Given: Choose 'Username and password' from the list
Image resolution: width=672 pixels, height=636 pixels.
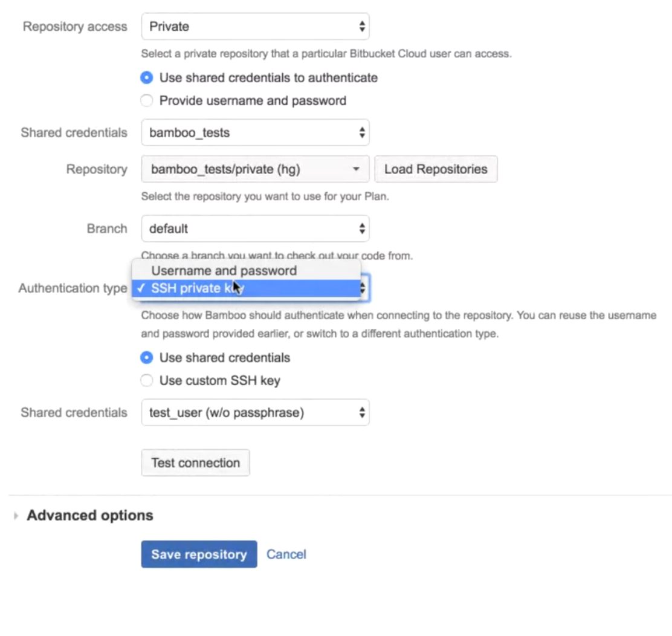Looking at the screenshot, I should [224, 271].
